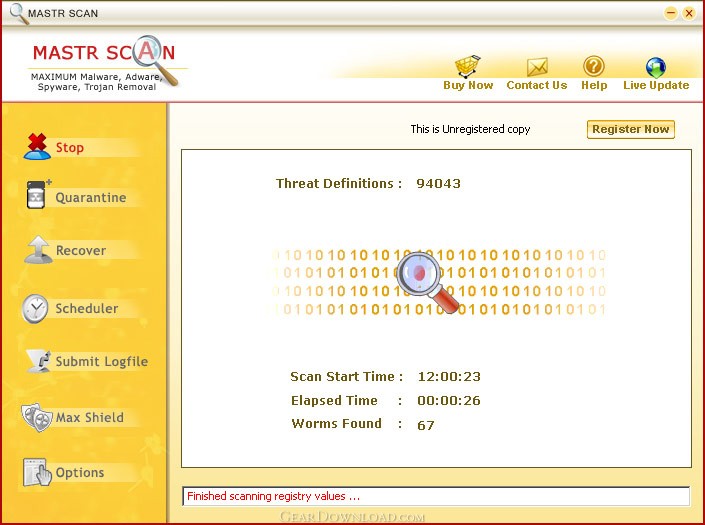The width and height of the screenshot is (705, 525).
Task: Click the Elapsed Time value 00:00:26
Action: point(449,400)
